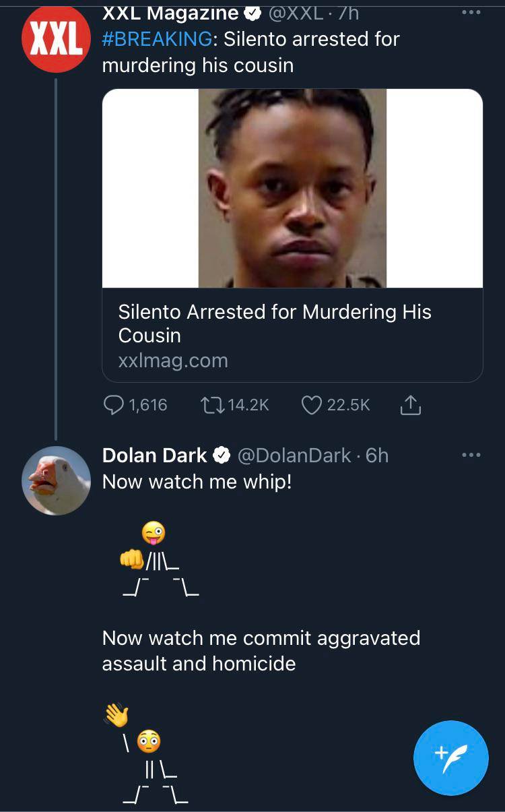Viewport: 505px width, 812px height.
Task: Tap XXL Magazine's verified badge
Action: 252,13
